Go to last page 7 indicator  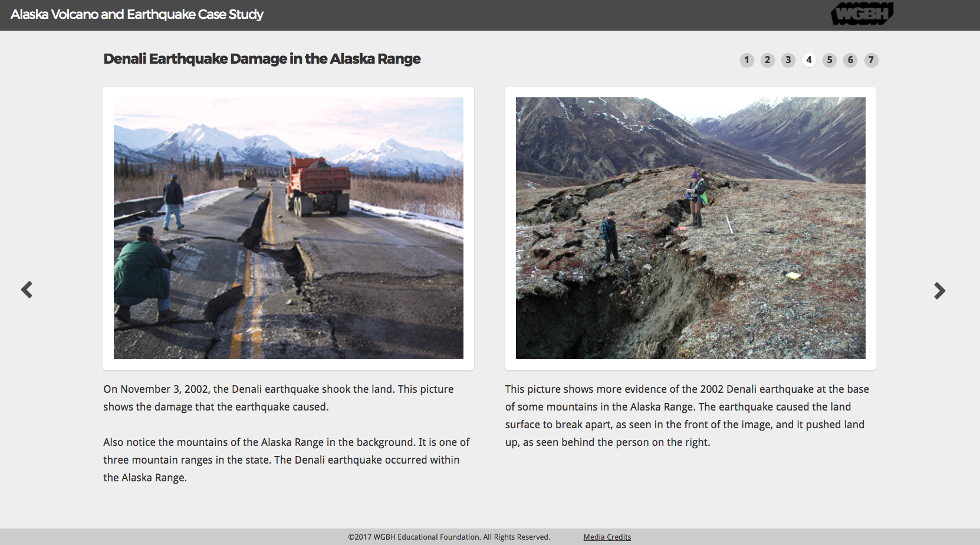coord(871,60)
